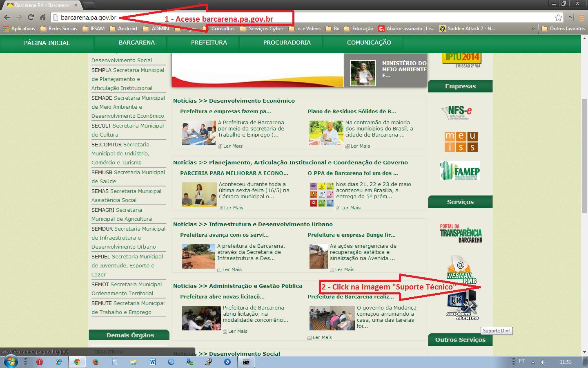This screenshot has width=588, height=368.
Task: Launch Firefox from the taskbar
Action: coord(96,362)
